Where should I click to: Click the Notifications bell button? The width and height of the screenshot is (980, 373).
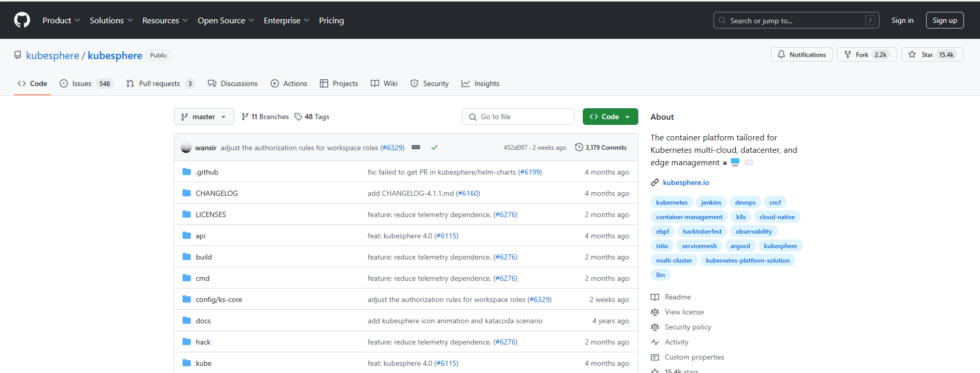(801, 54)
